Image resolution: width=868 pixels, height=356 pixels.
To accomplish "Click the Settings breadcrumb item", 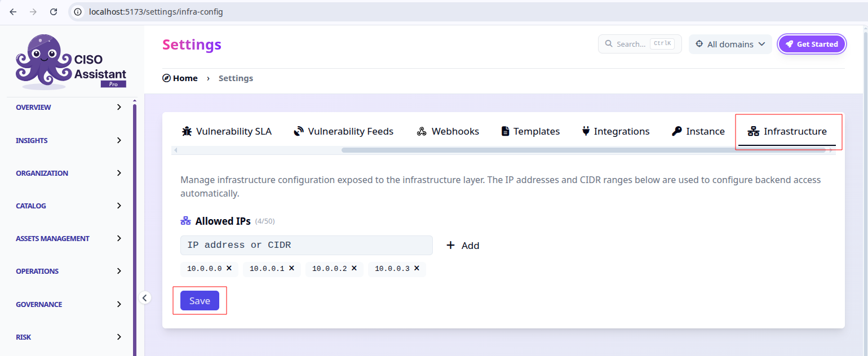I will click(236, 78).
